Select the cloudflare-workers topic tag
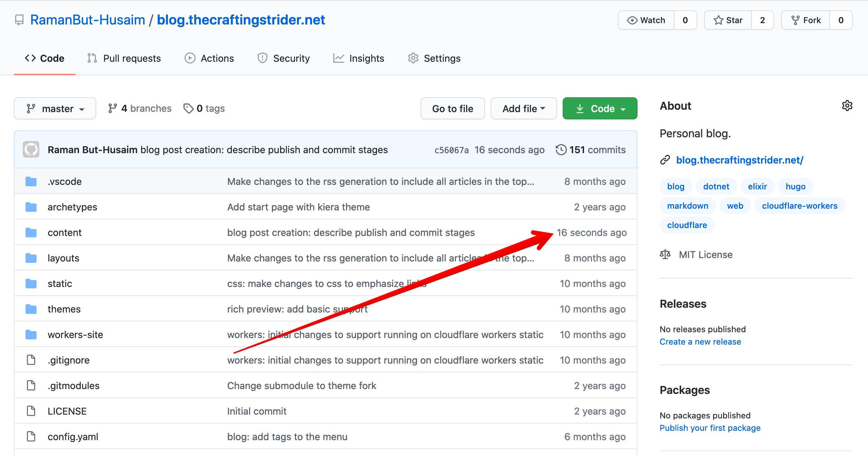 coord(800,206)
